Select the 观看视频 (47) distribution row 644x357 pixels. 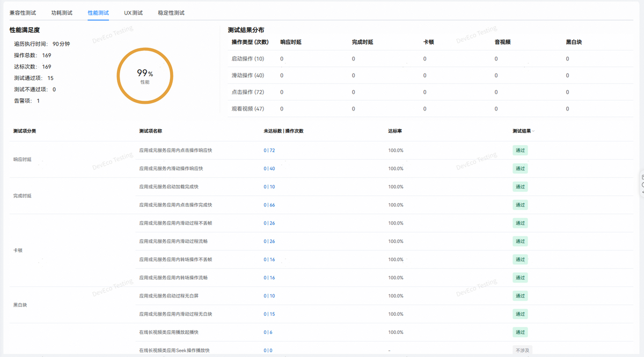(x=248, y=109)
